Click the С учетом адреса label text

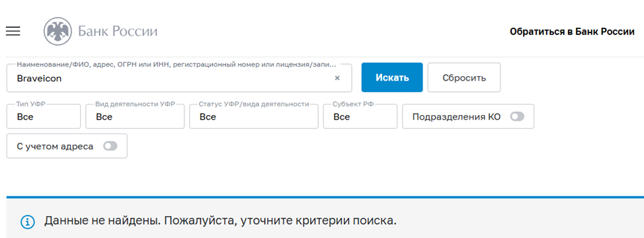55,147
